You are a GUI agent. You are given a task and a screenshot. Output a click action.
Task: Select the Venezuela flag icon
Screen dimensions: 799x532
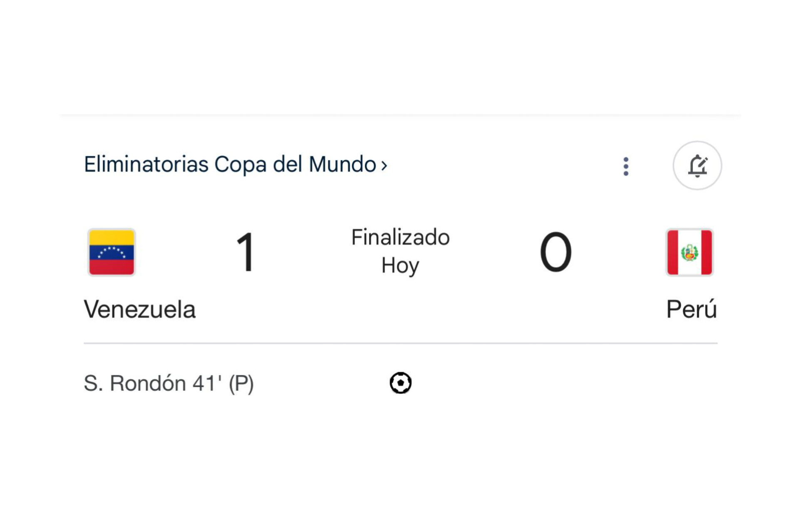coord(112,252)
